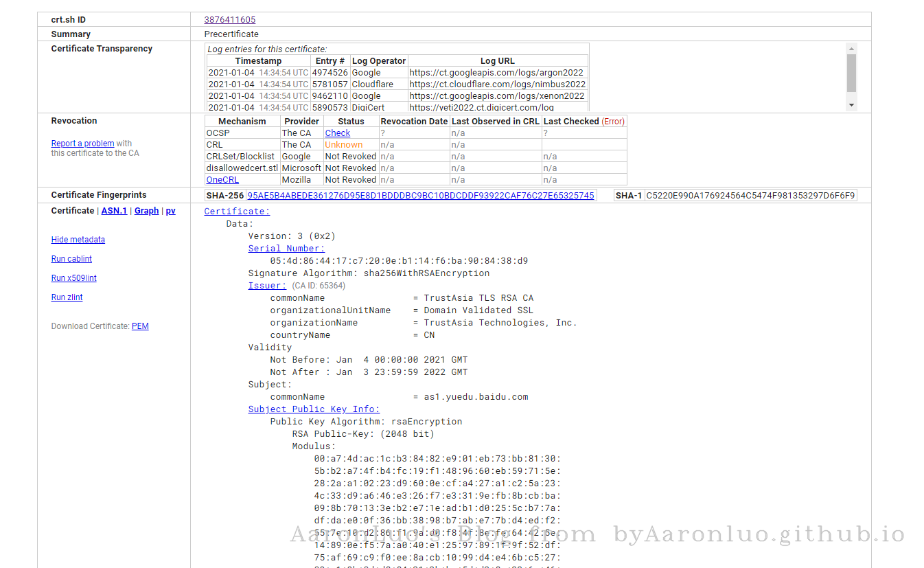This screenshot has width=924, height=568.
Task: Run x509lint on this certificate
Action: pos(74,278)
